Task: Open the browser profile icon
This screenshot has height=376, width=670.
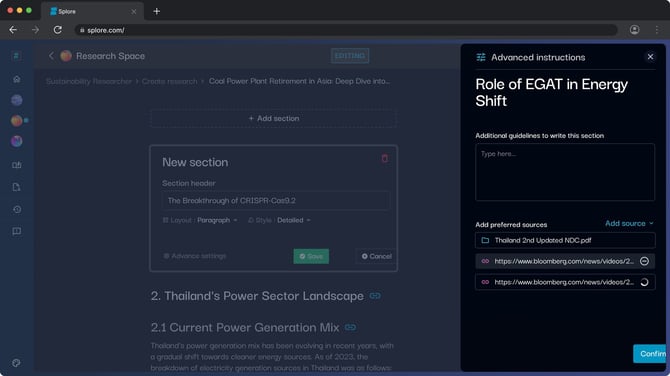Action: pyautogui.click(x=635, y=29)
